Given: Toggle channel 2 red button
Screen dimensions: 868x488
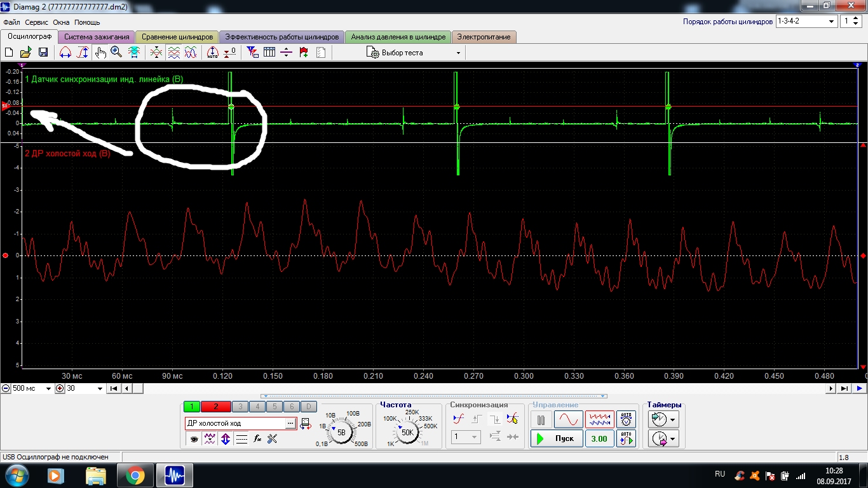Looking at the screenshot, I should [x=216, y=407].
